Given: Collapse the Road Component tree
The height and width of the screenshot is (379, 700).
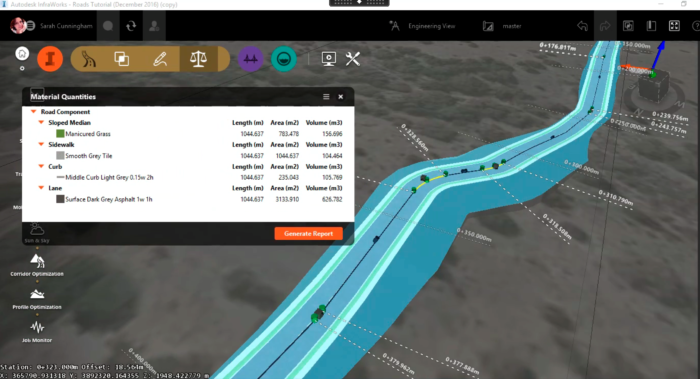Looking at the screenshot, I should 33,112.
